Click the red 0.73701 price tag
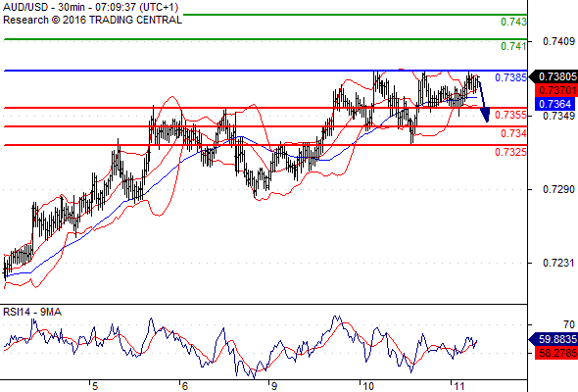Viewport: 578px width, 392px height. (x=555, y=90)
